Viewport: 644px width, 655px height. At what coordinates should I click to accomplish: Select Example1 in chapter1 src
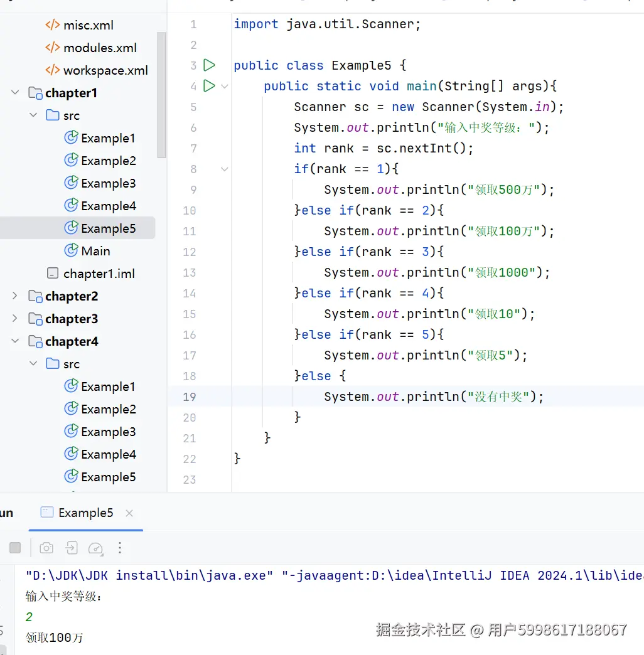tap(100, 138)
